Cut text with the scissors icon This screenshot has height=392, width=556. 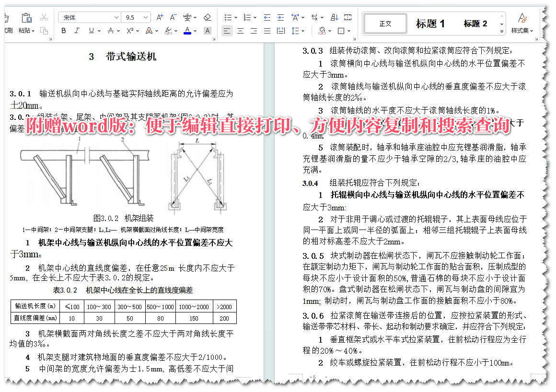[x=44, y=18]
